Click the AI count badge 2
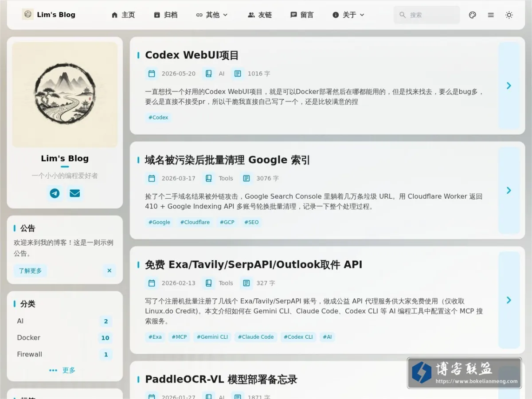 (x=106, y=321)
